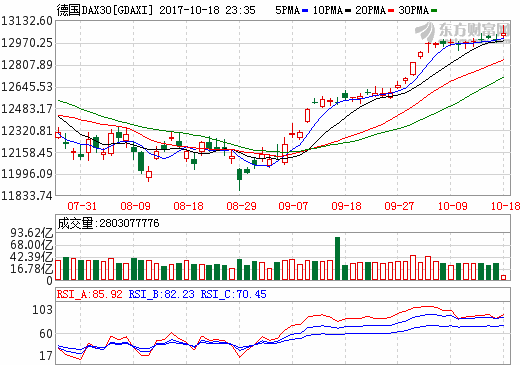Click the 10PMA legend label
This screenshot has width=520, height=365.
pyautogui.click(x=328, y=10)
